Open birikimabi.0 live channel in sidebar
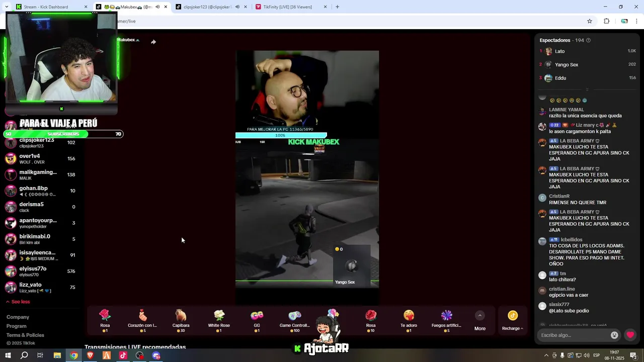 40,239
